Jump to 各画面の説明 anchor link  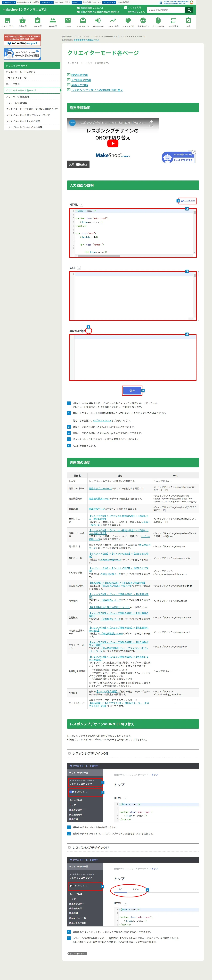coord(80,85)
